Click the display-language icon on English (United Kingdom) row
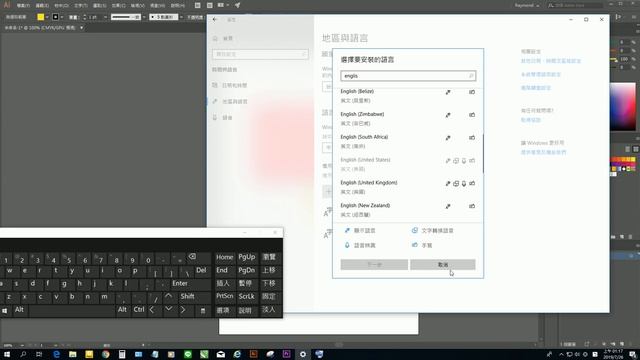The height and width of the screenshot is (360, 640). pyautogui.click(x=448, y=184)
